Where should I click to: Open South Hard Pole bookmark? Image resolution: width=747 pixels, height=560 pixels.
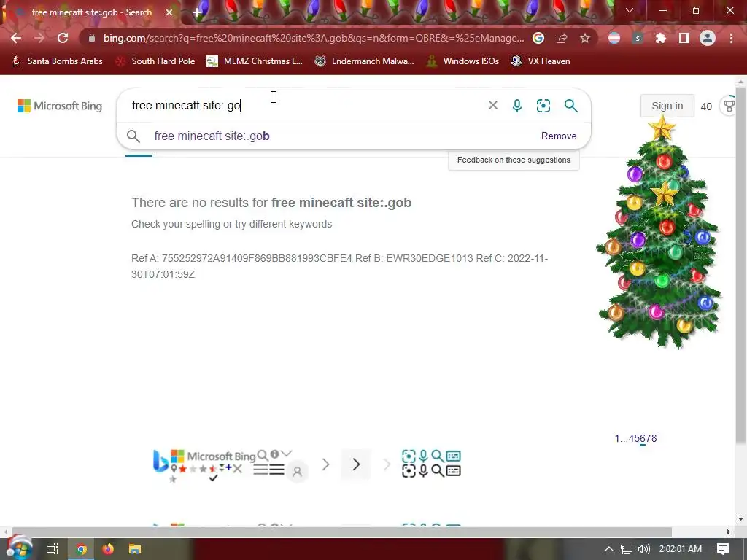[x=156, y=61]
